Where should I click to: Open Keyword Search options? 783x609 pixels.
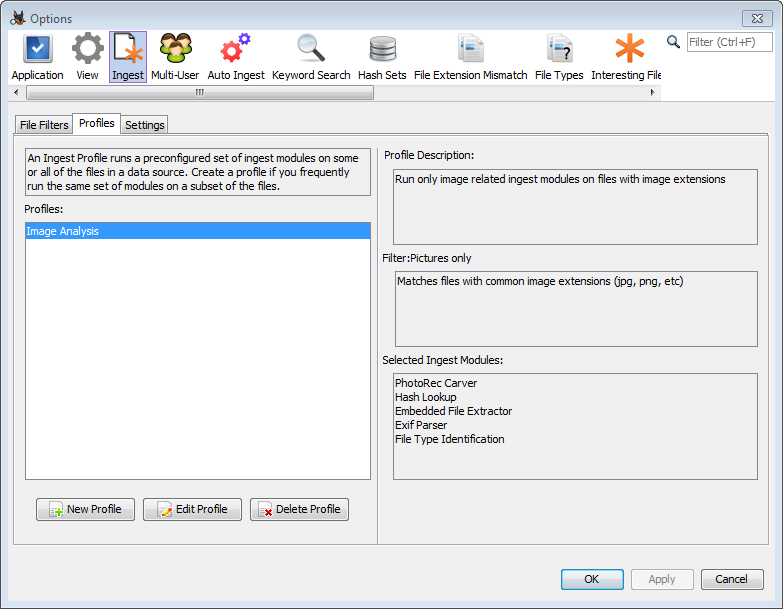click(311, 57)
